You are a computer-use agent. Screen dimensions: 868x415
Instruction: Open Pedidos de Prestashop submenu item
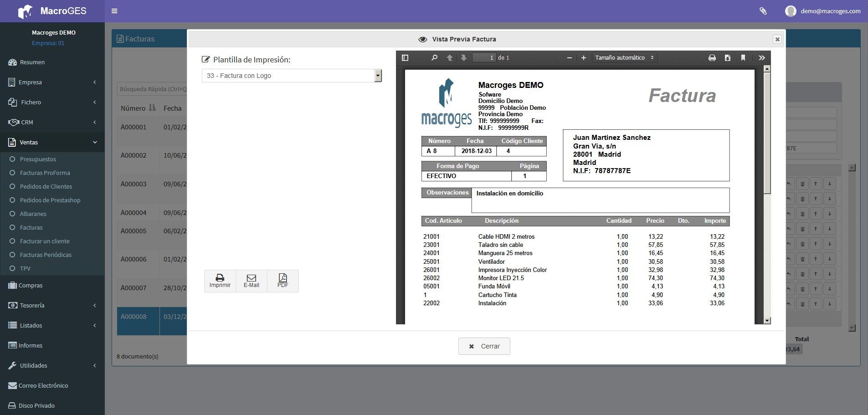coord(50,200)
